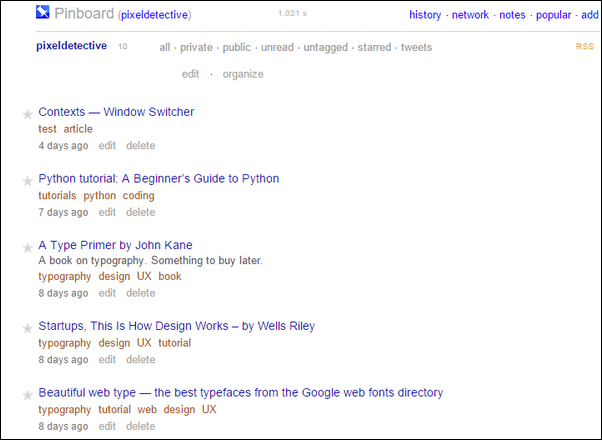Open the RSS feed link
Image resolution: width=602 pixels, height=440 pixels.
585,46
